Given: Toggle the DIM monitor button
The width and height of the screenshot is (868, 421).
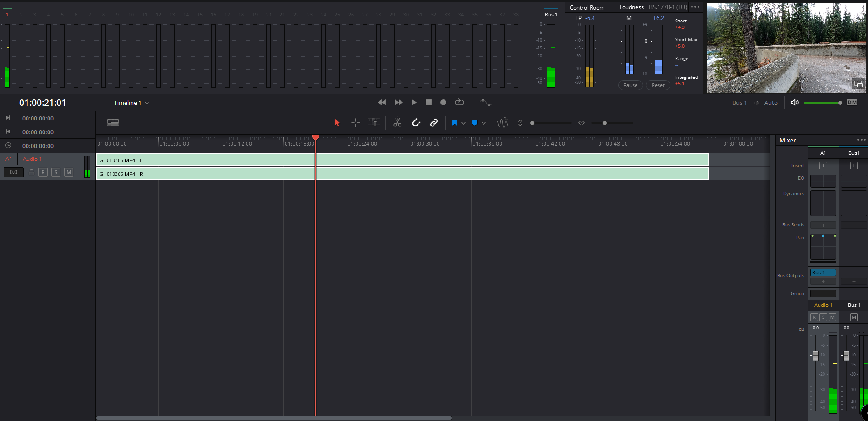Looking at the screenshot, I should (852, 103).
